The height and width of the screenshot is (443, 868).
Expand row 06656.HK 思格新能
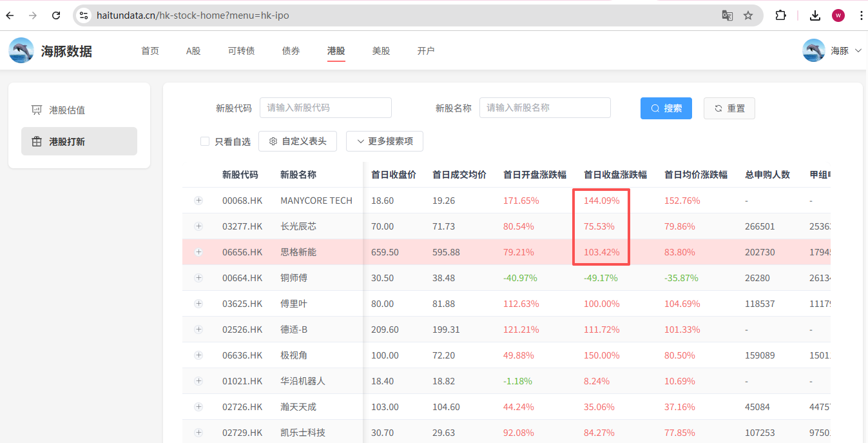[198, 252]
